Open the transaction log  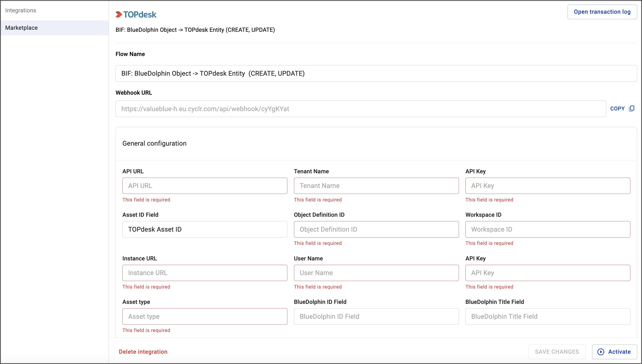[x=602, y=12]
